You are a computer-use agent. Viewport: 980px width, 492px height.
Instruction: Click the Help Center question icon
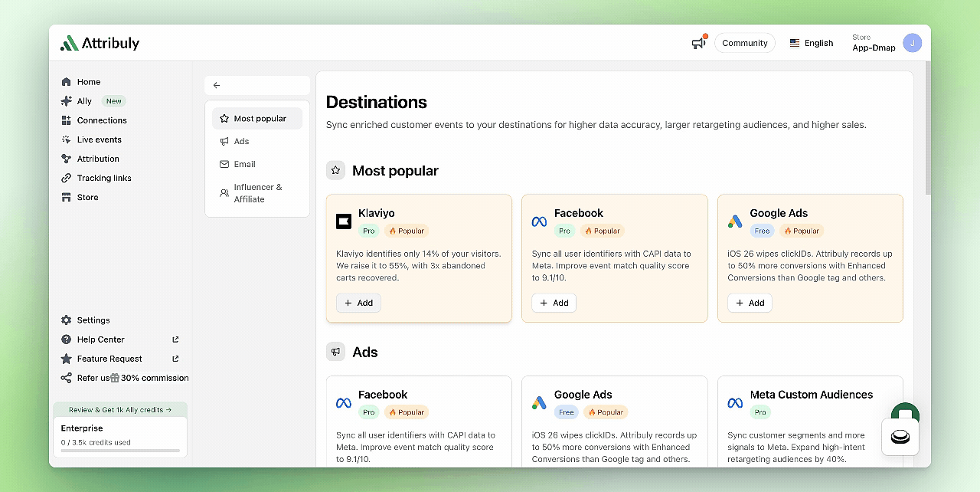[x=67, y=339]
